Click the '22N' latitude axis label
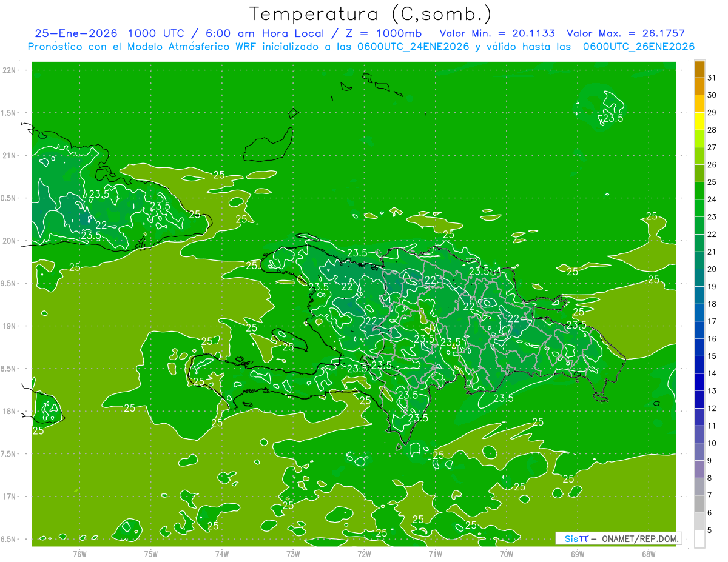 tap(10, 70)
